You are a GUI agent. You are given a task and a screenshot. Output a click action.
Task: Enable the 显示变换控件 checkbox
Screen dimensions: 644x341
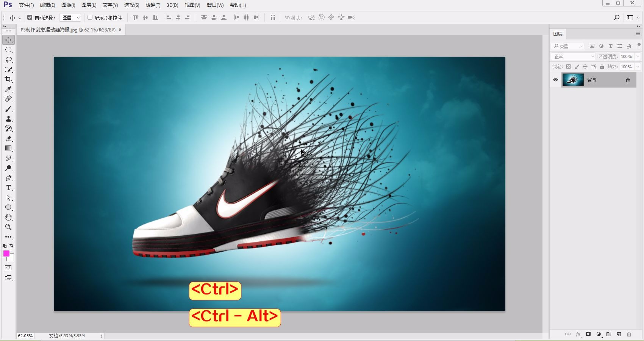[90, 17]
